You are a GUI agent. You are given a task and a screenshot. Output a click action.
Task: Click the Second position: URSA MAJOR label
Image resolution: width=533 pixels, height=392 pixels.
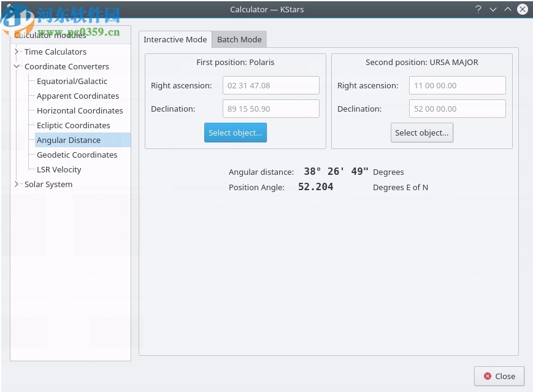pos(422,62)
